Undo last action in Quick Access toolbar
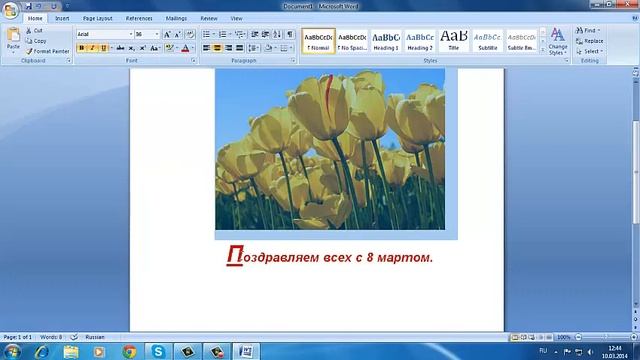The height and width of the screenshot is (360, 640). (x=38, y=6)
